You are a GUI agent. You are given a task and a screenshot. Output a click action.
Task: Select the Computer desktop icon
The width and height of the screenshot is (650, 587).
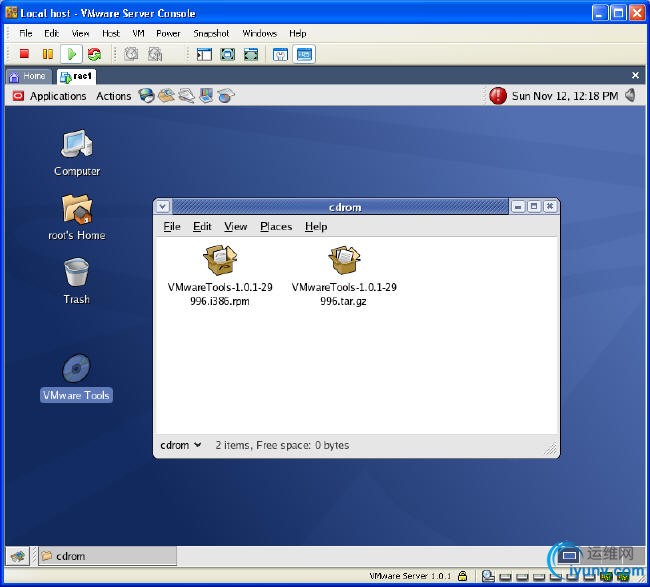tap(77, 153)
